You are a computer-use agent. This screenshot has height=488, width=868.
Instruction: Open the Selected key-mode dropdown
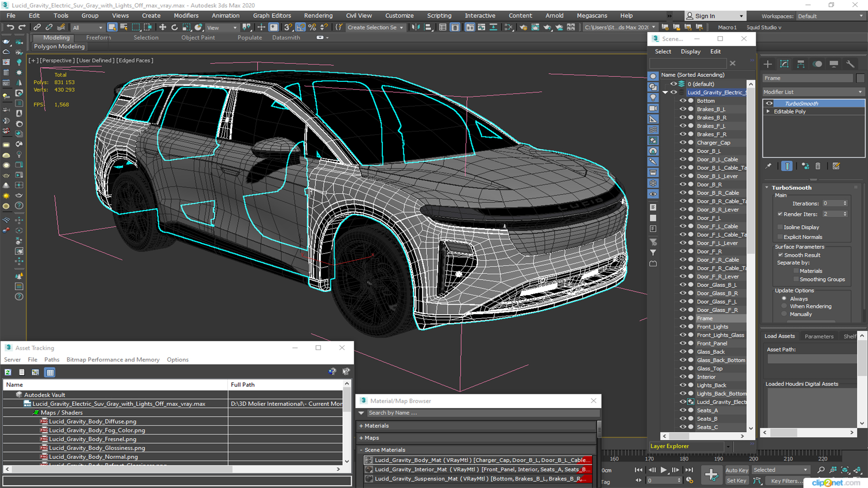[780, 470]
